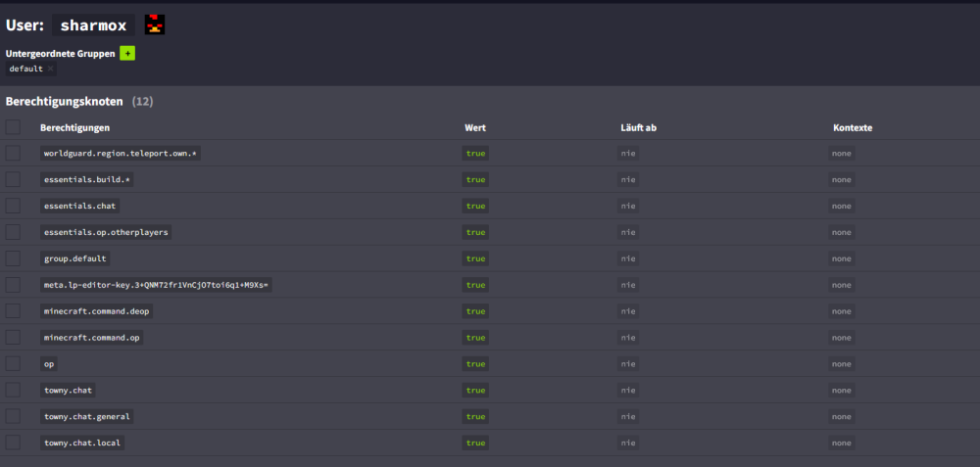Screen dimensions: 980x467
Task: Open contexts 'none' for towny.chat
Action: tap(842, 391)
